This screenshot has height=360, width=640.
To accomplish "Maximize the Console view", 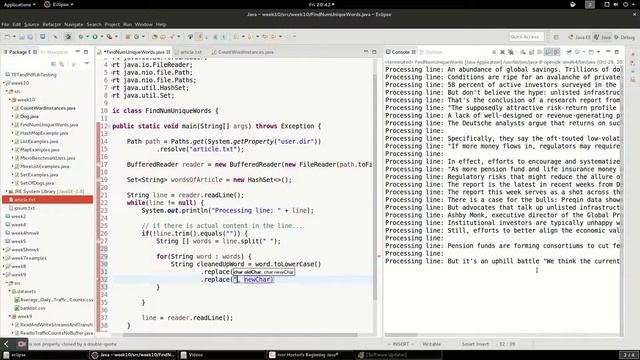I will 617,52.
